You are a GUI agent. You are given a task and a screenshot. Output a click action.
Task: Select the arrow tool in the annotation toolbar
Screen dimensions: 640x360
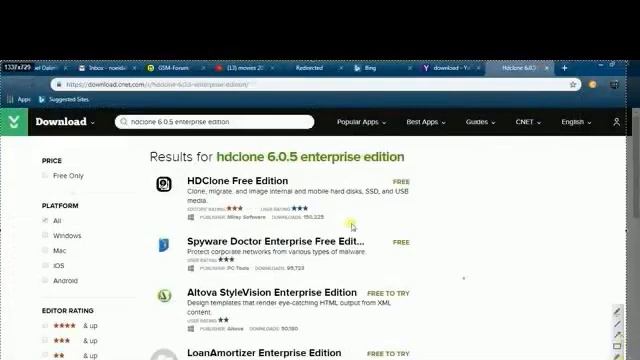pyautogui.click(x=617, y=335)
